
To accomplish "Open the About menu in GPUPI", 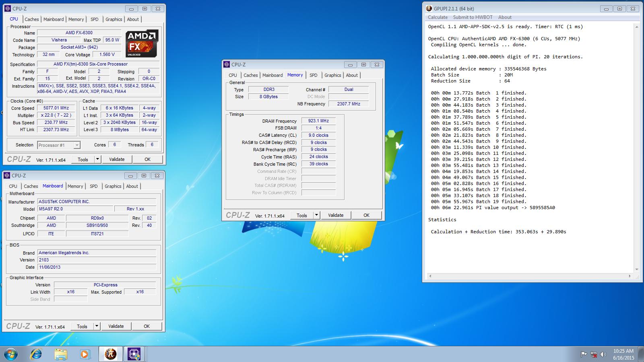I will pos(505,17).
